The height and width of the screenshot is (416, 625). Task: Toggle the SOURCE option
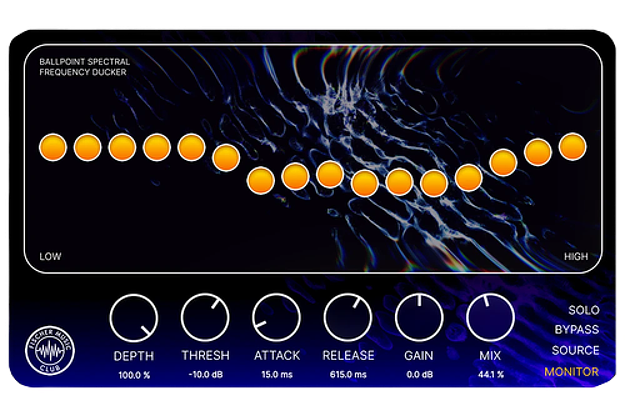[x=576, y=350]
